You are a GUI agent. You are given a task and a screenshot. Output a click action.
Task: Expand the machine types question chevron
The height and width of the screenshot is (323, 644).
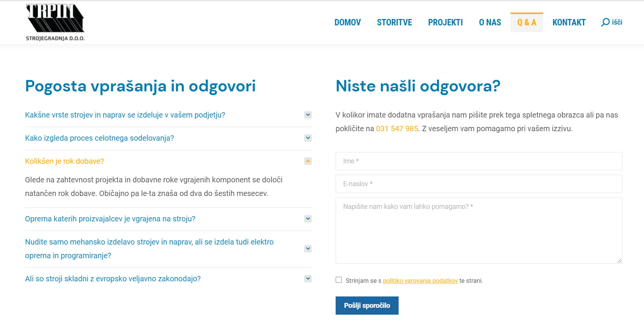(308, 115)
